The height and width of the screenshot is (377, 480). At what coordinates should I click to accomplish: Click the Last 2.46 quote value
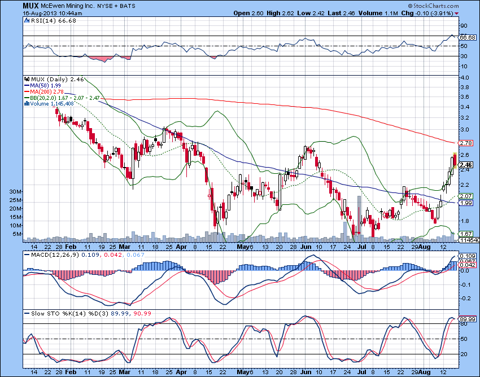tap(341, 13)
